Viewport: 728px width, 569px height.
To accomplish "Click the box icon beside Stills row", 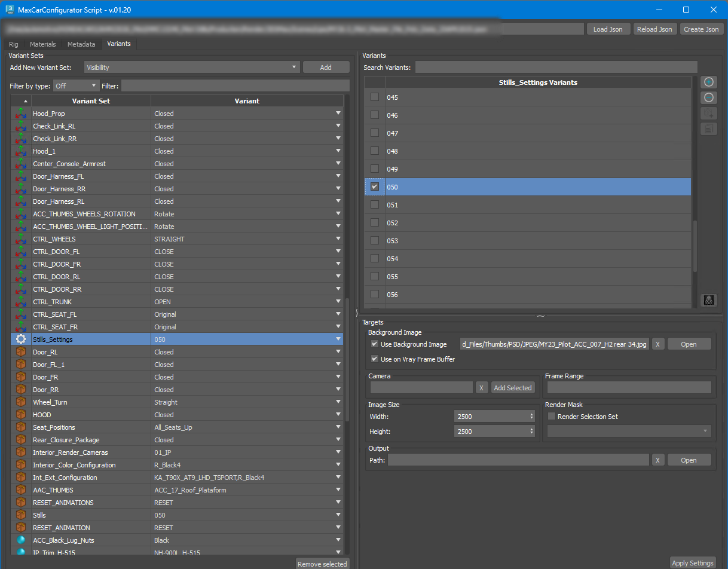I will click(x=21, y=515).
